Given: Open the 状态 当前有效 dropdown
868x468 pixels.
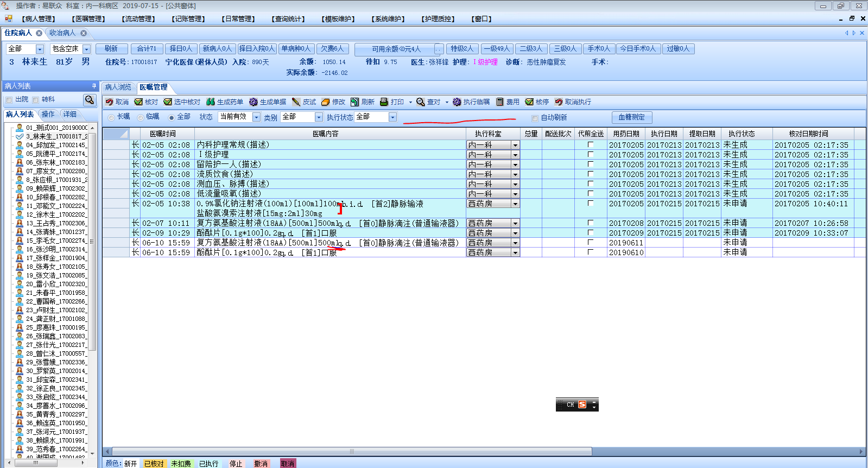Looking at the screenshot, I should (x=256, y=117).
